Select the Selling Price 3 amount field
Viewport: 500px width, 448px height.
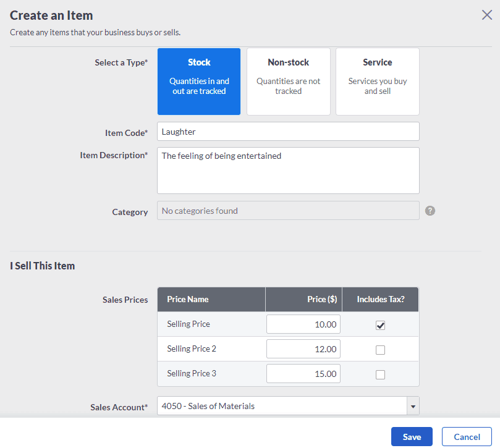pyautogui.click(x=303, y=374)
